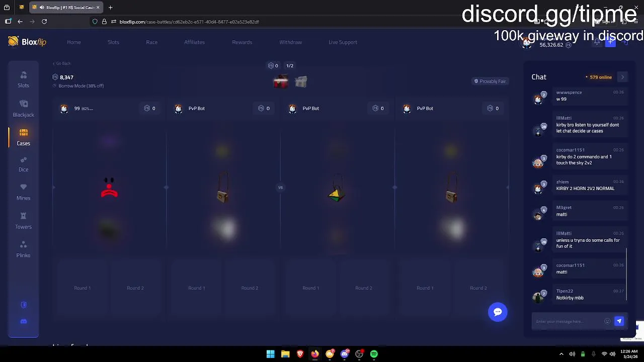Open Spotify from taskbar
Viewport: 644px width, 362px height.
[x=374, y=354]
